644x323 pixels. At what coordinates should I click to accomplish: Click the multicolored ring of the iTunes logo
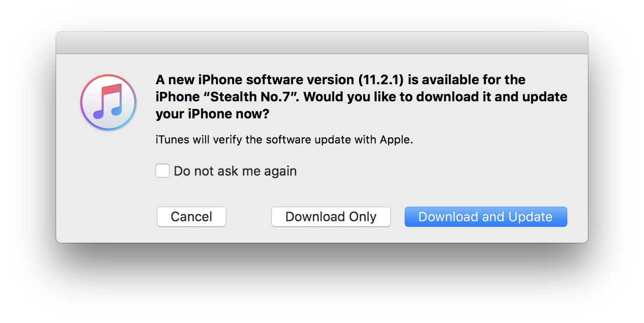click(x=84, y=103)
